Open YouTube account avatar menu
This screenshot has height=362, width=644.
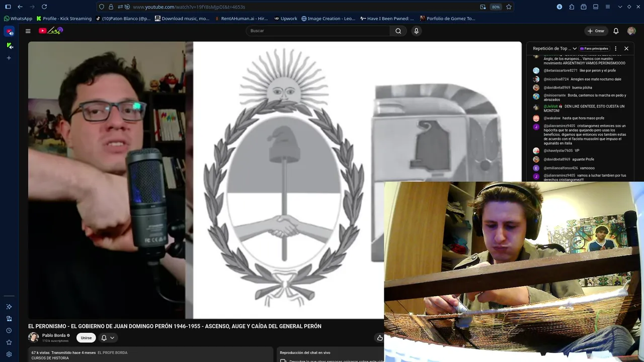tap(631, 31)
